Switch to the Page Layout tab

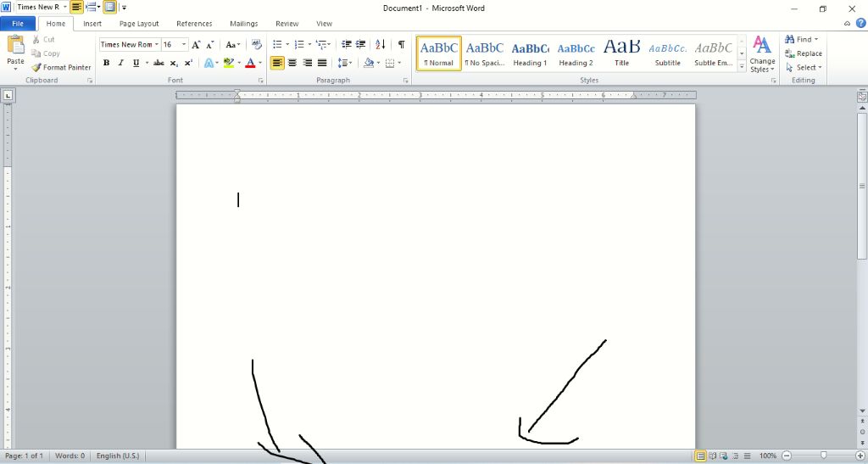pyautogui.click(x=139, y=24)
